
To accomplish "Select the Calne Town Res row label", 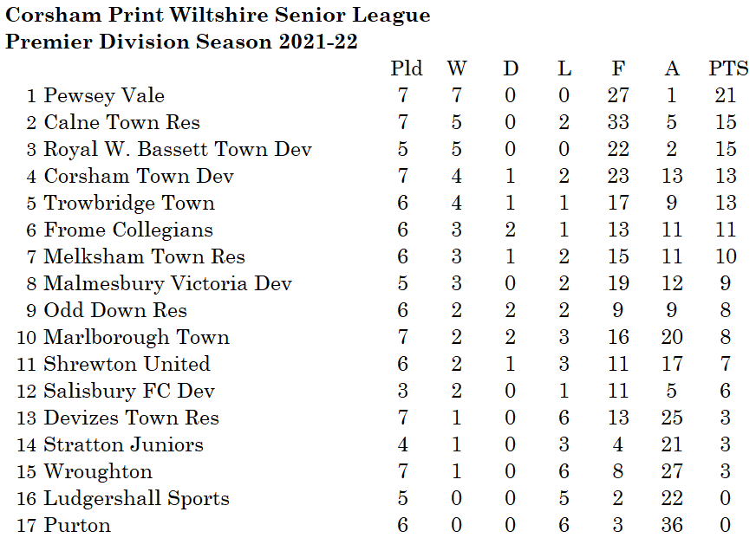I will click(121, 123).
